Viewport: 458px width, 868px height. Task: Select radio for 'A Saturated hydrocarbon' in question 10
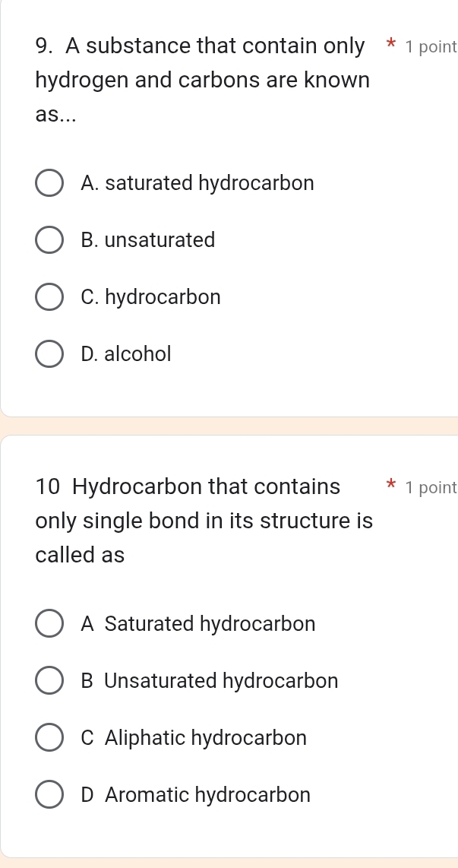50,625
